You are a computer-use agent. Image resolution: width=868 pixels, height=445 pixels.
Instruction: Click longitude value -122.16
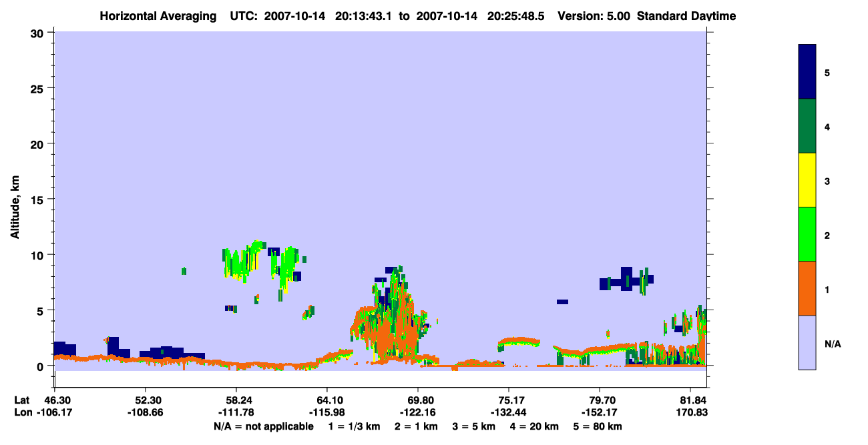coord(418,412)
